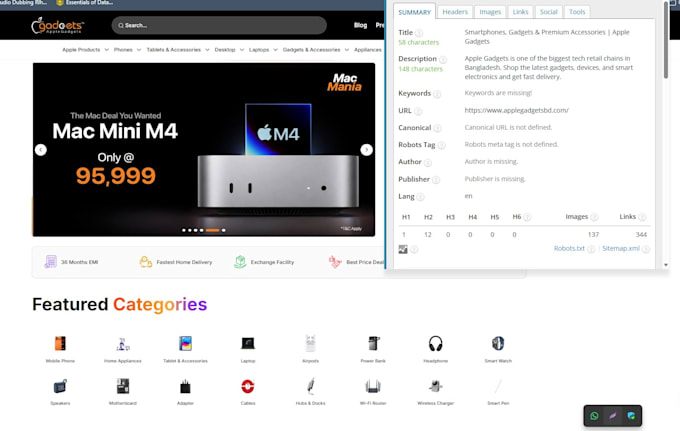Image resolution: width=680 pixels, height=431 pixels.
Task: Go to next banner slide arrow
Action: [x=366, y=150]
